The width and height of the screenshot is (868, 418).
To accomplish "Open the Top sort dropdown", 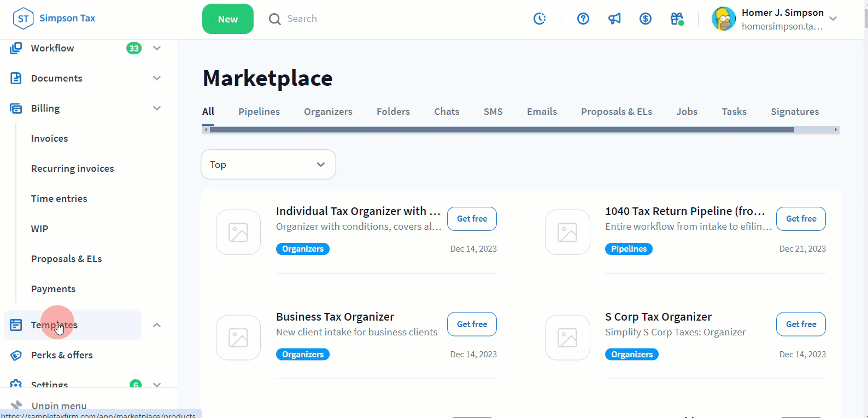I will coord(268,165).
